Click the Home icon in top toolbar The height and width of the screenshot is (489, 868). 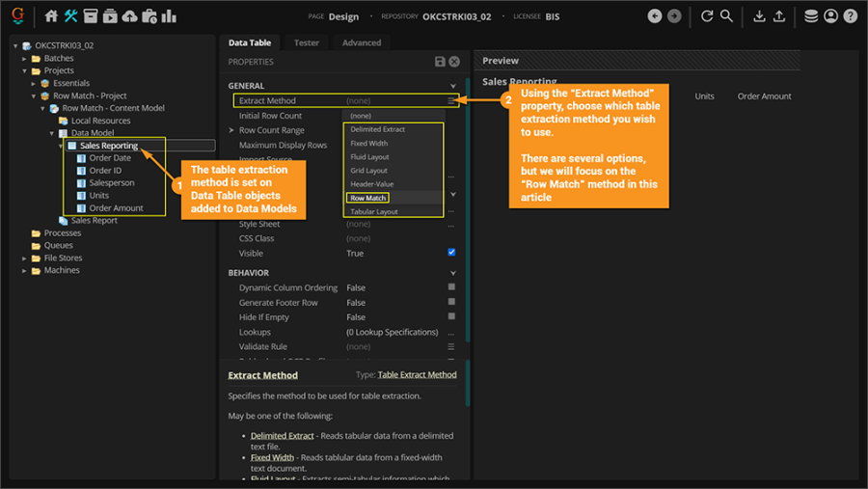tap(51, 16)
